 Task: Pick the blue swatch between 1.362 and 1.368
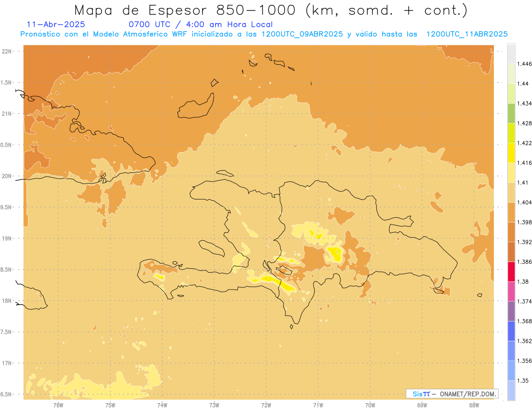click(511, 331)
